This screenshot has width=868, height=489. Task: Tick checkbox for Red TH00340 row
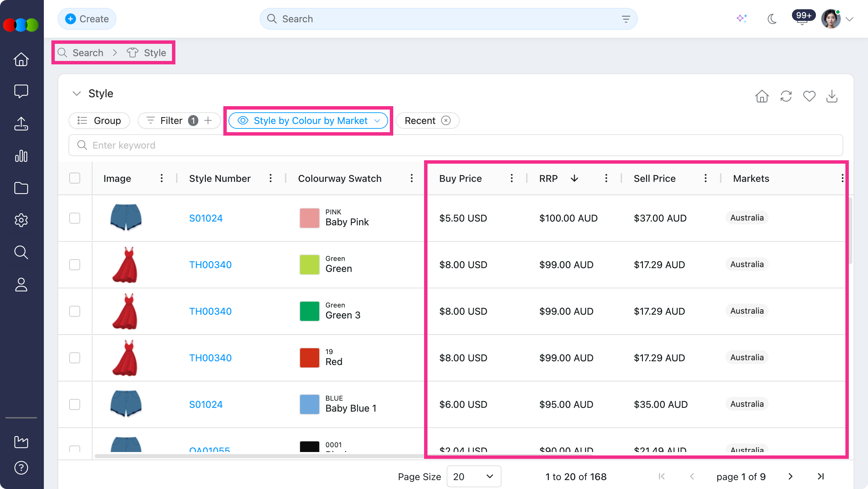click(74, 358)
